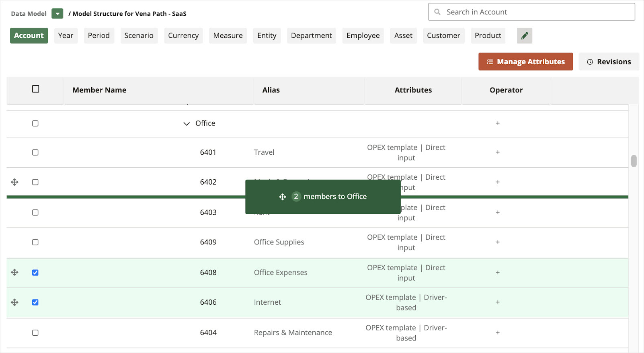This screenshot has width=644, height=353.
Task: Click the pencil edit dimensions icon
Action: (x=525, y=36)
